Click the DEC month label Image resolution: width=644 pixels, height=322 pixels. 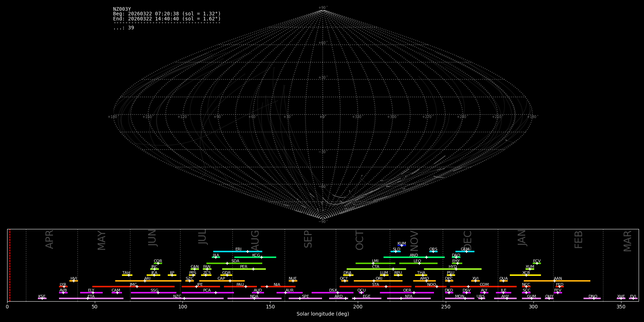coord(468,240)
